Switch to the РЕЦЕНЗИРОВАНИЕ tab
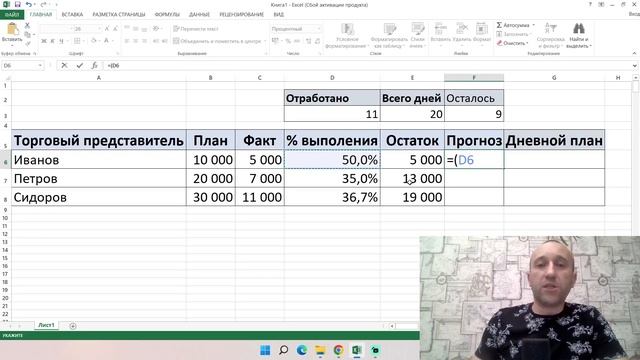640x360 pixels. point(242,14)
